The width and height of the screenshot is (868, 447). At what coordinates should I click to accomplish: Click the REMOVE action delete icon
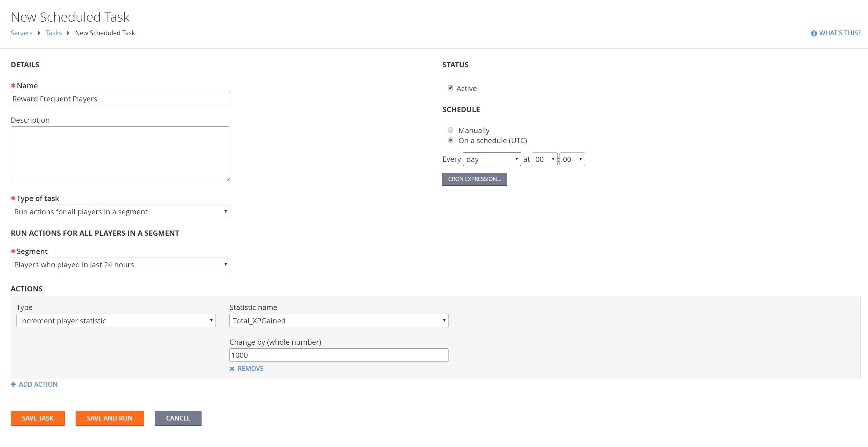pyautogui.click(x=232, y=368)
